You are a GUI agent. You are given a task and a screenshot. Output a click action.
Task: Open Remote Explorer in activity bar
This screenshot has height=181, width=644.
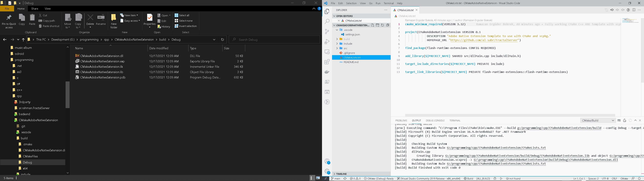coord(327,52)
